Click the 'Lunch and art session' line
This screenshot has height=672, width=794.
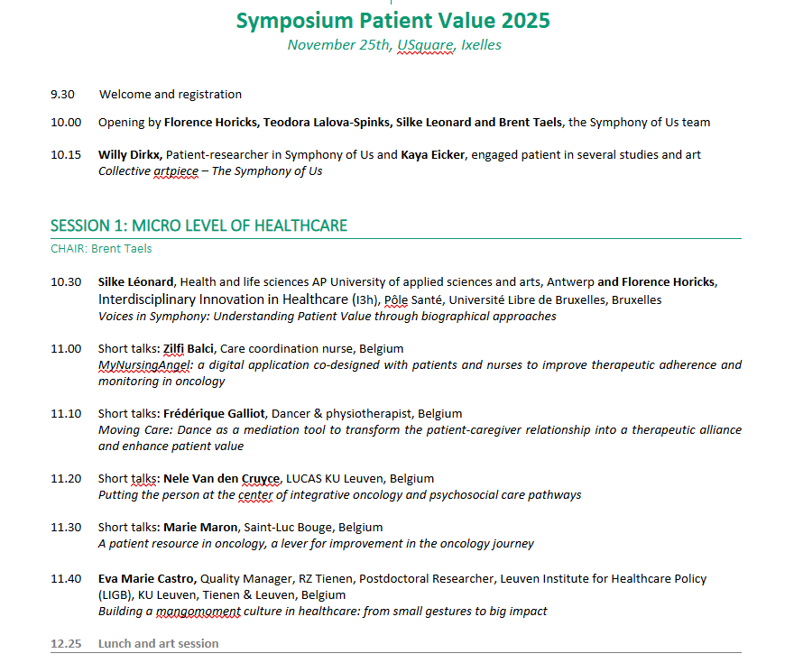coord(159,643)
